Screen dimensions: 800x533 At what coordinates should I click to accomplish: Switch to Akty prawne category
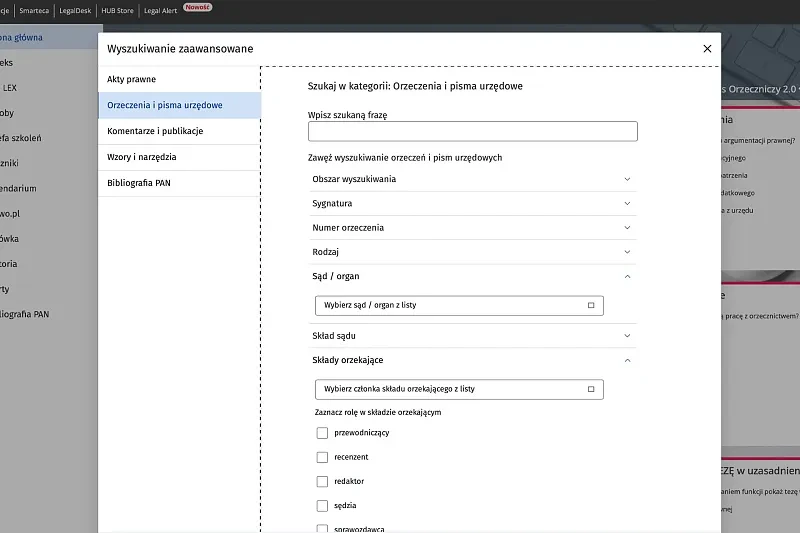point(179,79)
